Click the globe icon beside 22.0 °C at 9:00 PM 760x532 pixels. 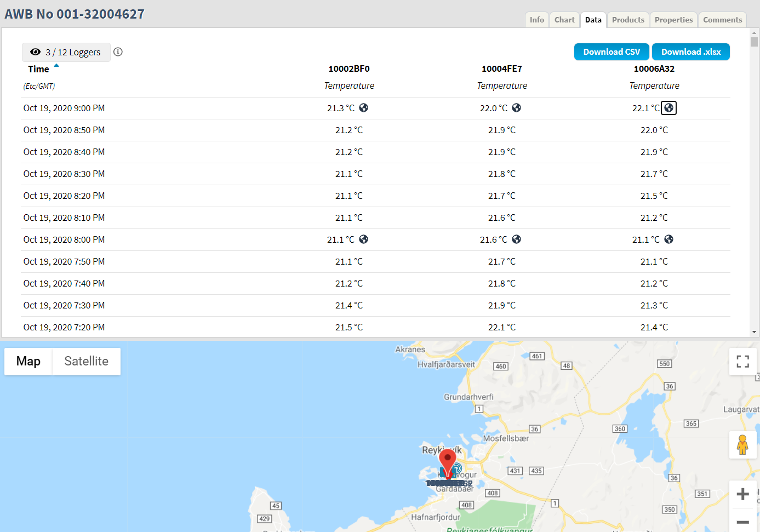click(x=517, y=108)
